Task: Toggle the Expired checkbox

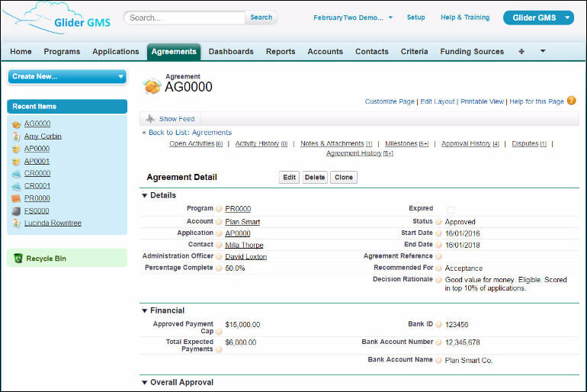Action: (451, 209)
